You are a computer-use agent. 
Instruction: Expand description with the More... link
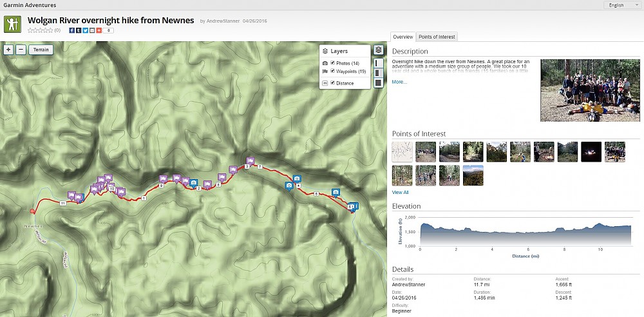pos(399,82)
